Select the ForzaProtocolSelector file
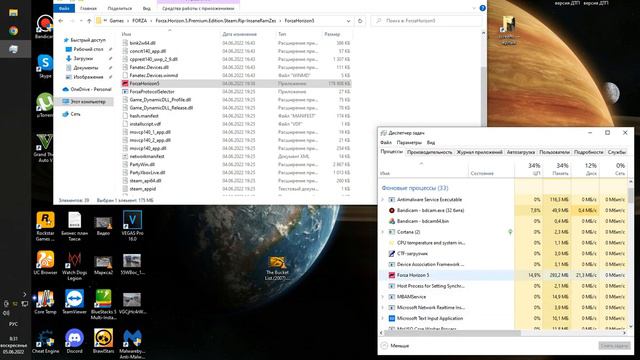The height and width of the screenshot is (360, 640). [236, 91]
